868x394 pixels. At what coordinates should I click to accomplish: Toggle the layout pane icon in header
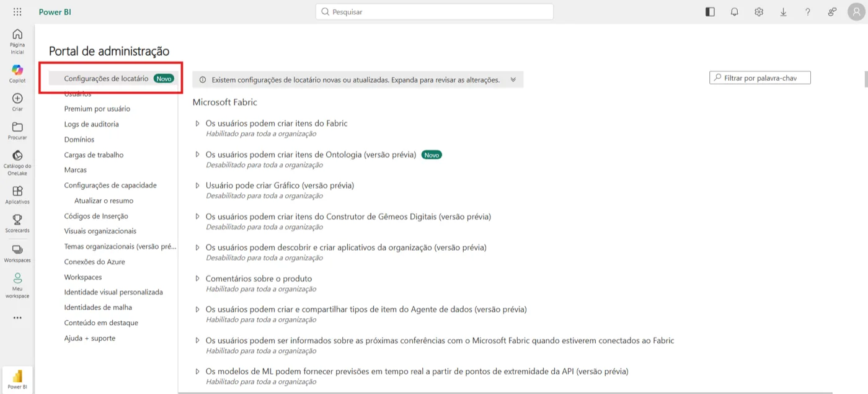coord(711,12)
